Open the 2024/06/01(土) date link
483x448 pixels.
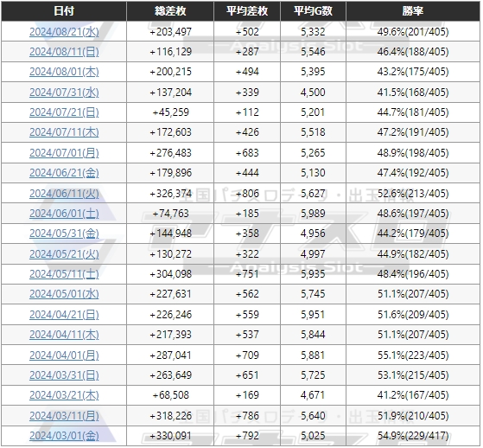click(64, 214)
